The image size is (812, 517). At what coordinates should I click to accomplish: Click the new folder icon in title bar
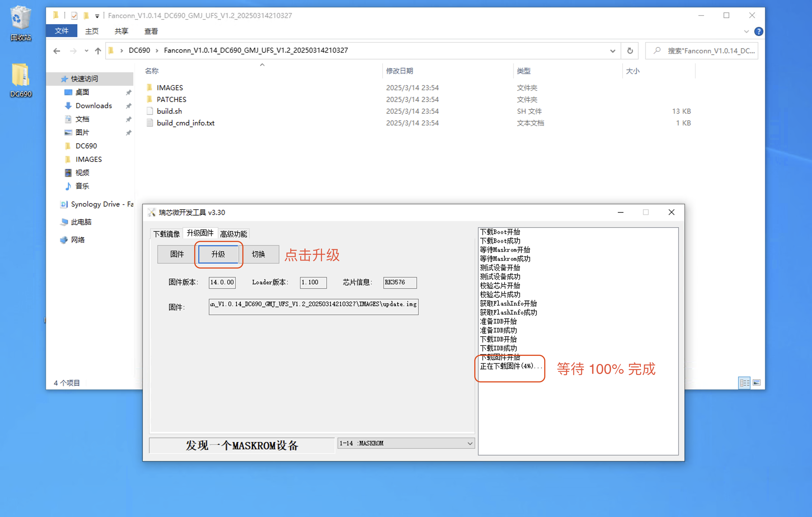point(86,15)
